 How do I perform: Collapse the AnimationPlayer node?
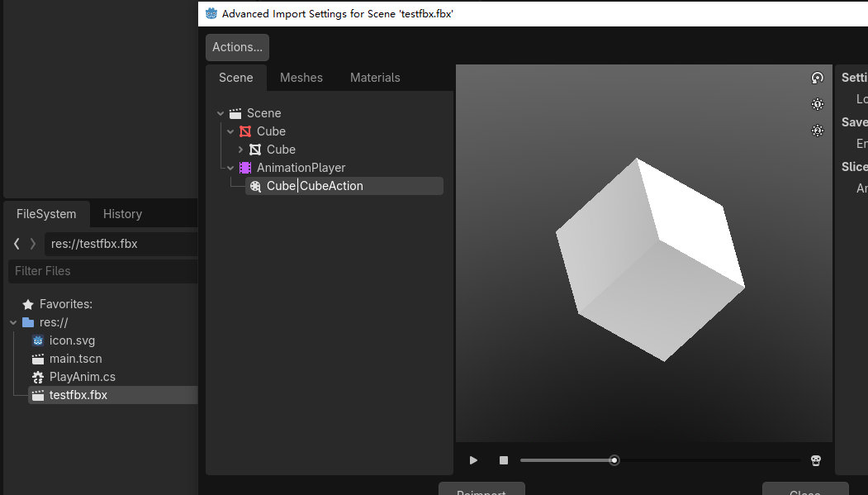230,168
